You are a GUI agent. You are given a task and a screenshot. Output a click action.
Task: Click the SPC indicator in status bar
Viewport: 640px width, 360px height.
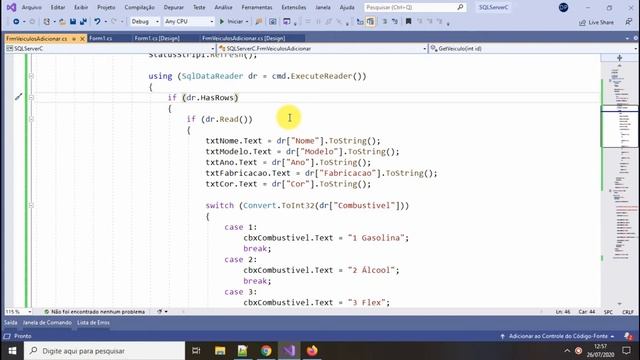(x=608, y=312)
